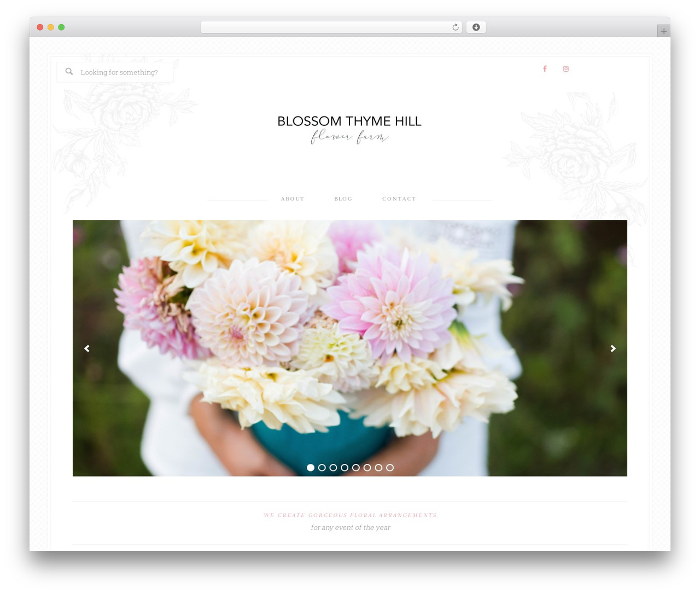The height and width of the screenshot is (593, 700).
Task: Close the window with red button
Action: (x=40, y=27)
